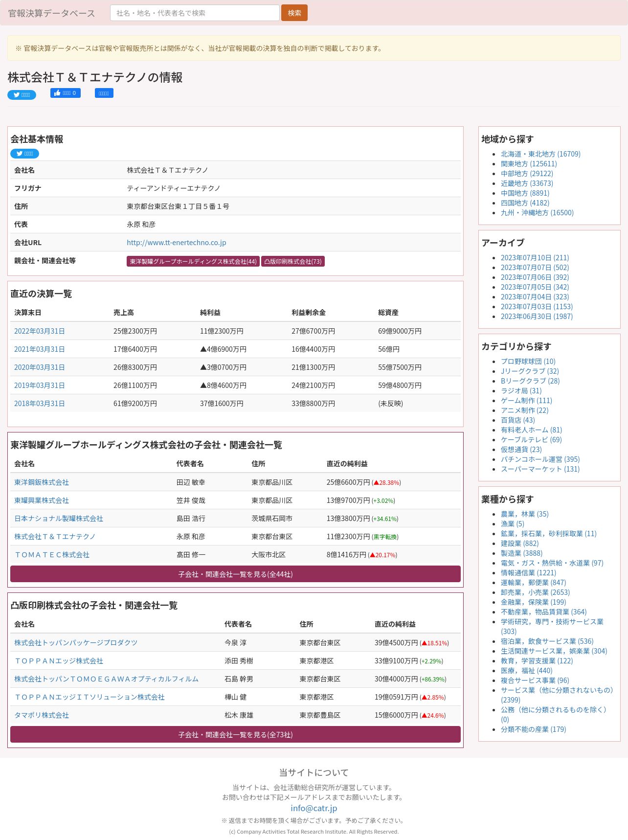Click the Facebook like button
The image size is (628, 840).
[66, 93]
